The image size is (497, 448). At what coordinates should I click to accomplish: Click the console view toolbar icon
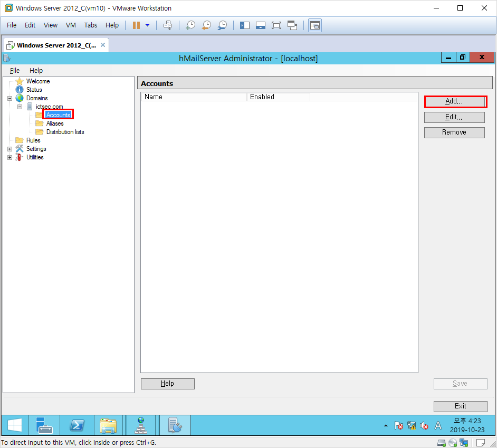(x=315, y=25)
